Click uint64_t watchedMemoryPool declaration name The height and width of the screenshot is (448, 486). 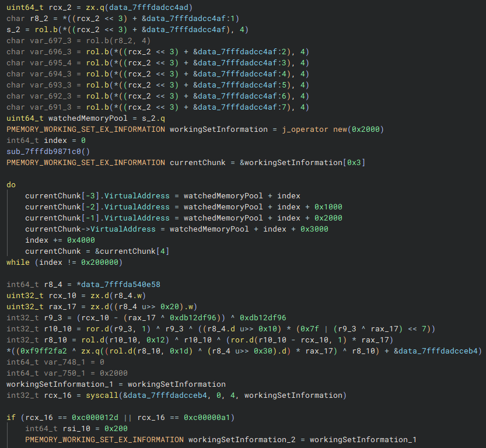click(88, 118)
